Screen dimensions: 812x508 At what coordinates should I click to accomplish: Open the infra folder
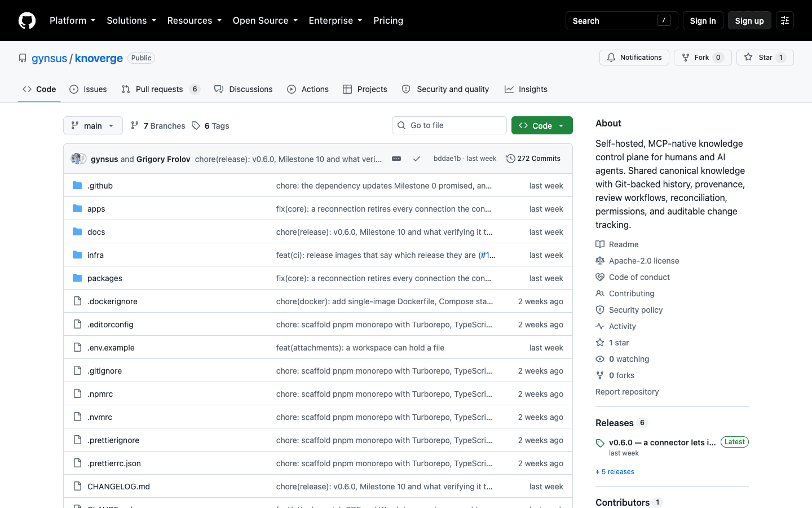[95, 255]
